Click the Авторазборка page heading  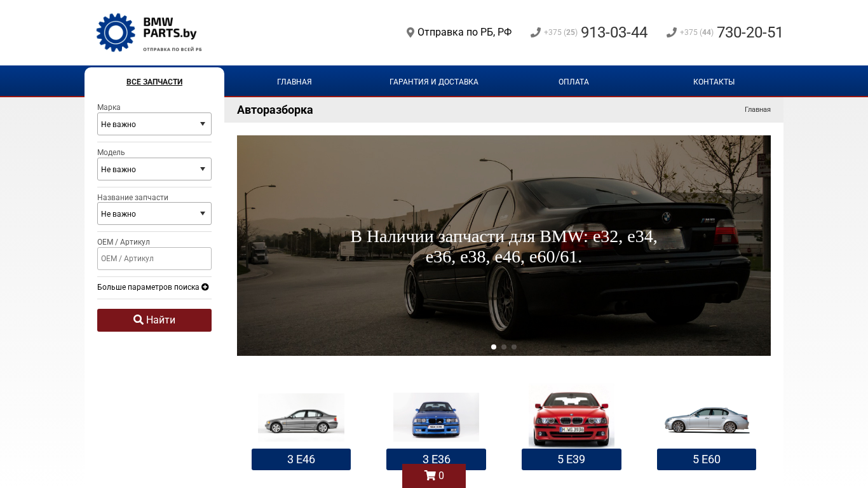pos(275,110)
